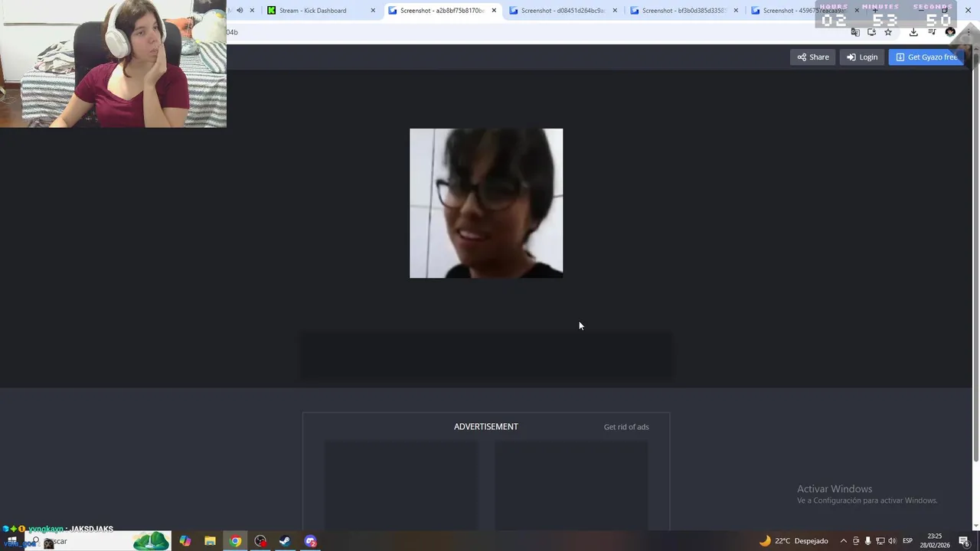Click the Google Chrome taskbar icon
Viewport: 980px width, 551px height.
click(x=235, y=541)
